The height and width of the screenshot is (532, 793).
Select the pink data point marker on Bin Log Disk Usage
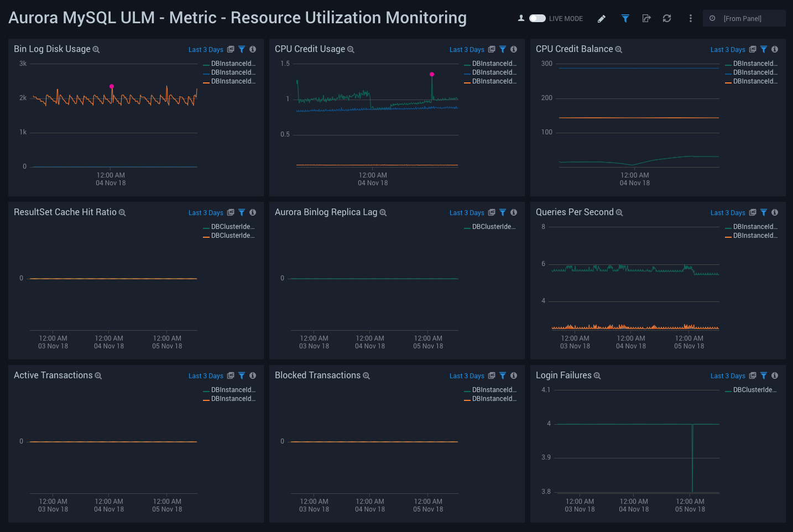[x=112, y=87]
